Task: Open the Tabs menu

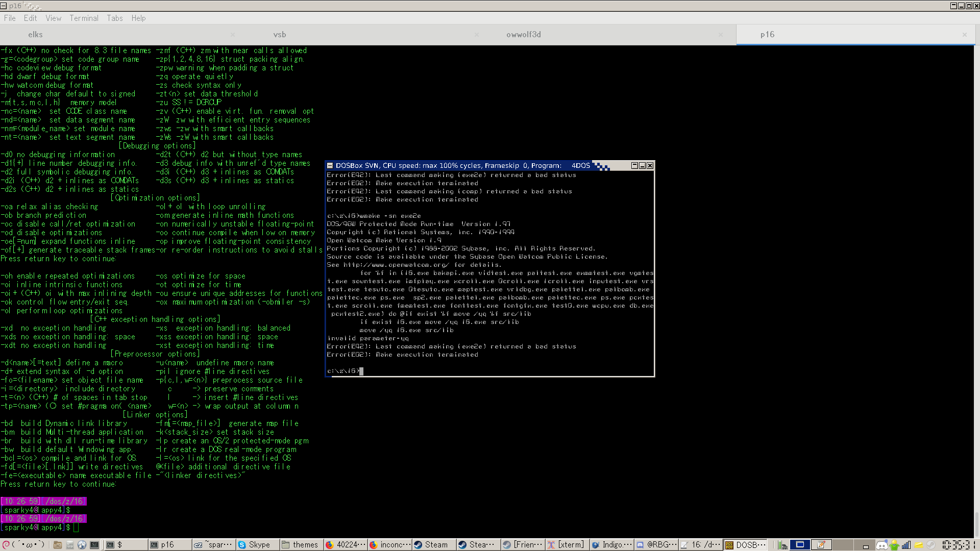Action: pos(114,18)
